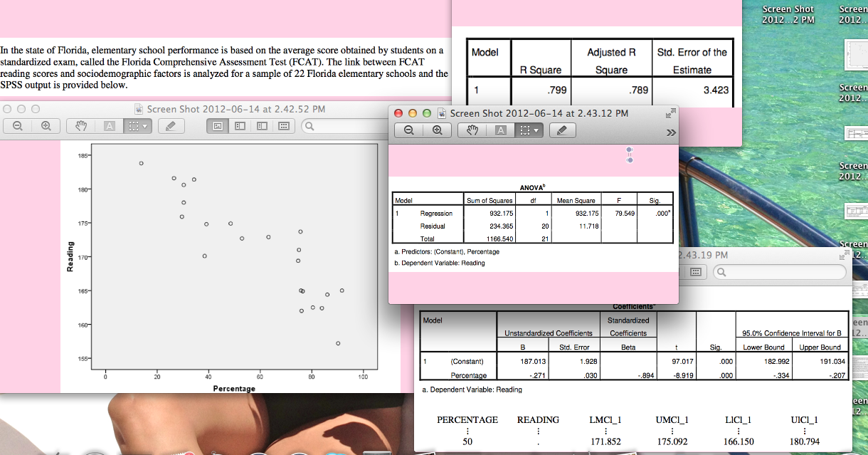Viewport: 868px width, 455px height.
Task: Select the annotate pencil in the ANOVA window
Action: [563, 130]
